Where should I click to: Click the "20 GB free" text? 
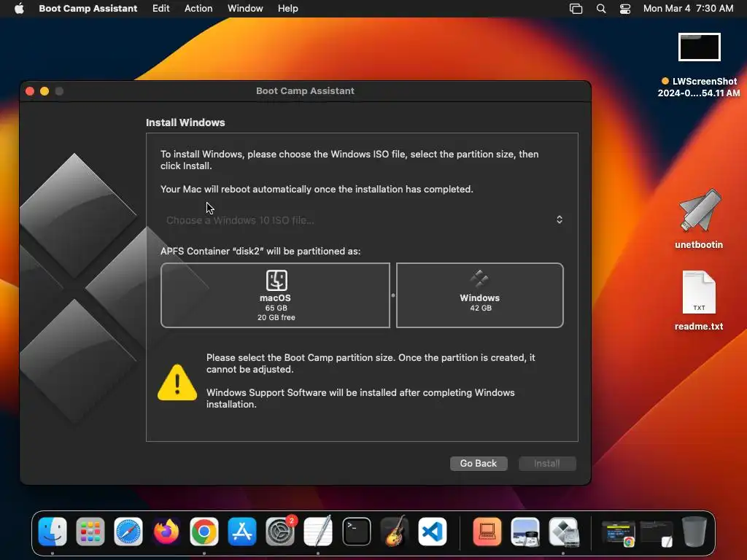tap(276, 318)
